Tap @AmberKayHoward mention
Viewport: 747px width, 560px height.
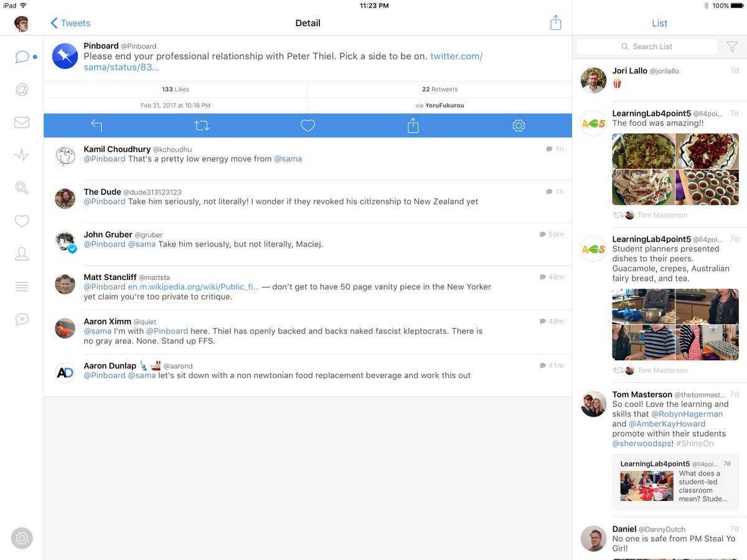coord(667,424)
